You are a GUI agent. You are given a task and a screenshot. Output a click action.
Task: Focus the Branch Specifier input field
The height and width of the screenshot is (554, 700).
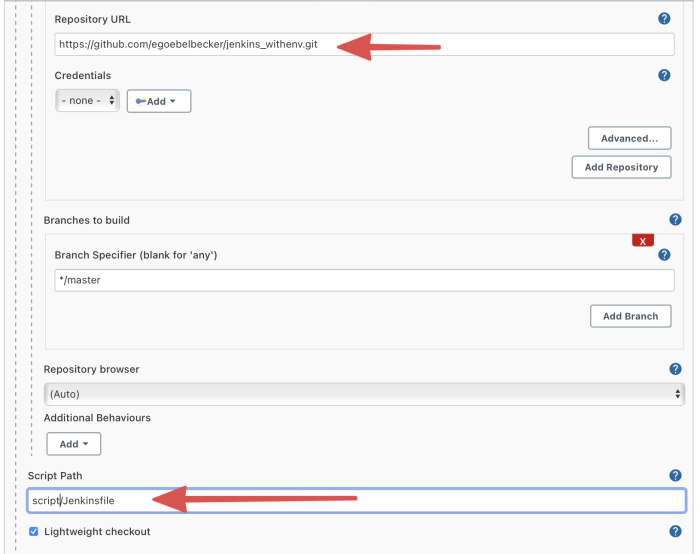click(364, 280)
